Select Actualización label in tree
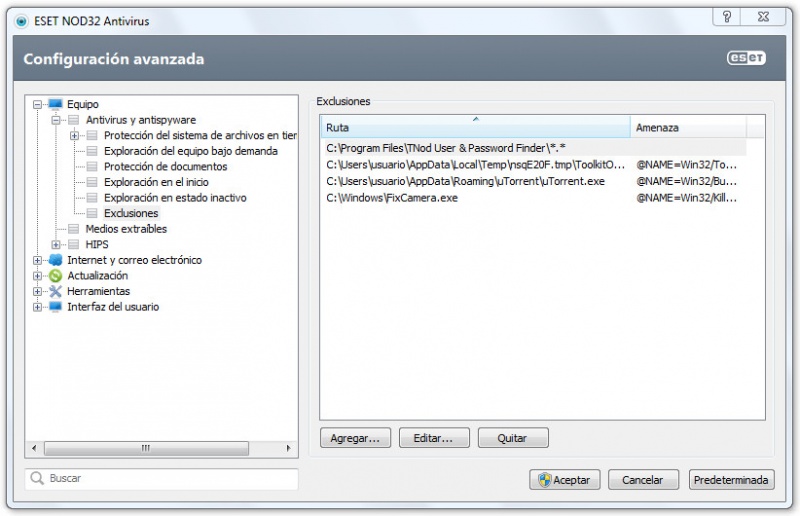The width and height of the screenshot is (800, 516). tap(97, 276)
